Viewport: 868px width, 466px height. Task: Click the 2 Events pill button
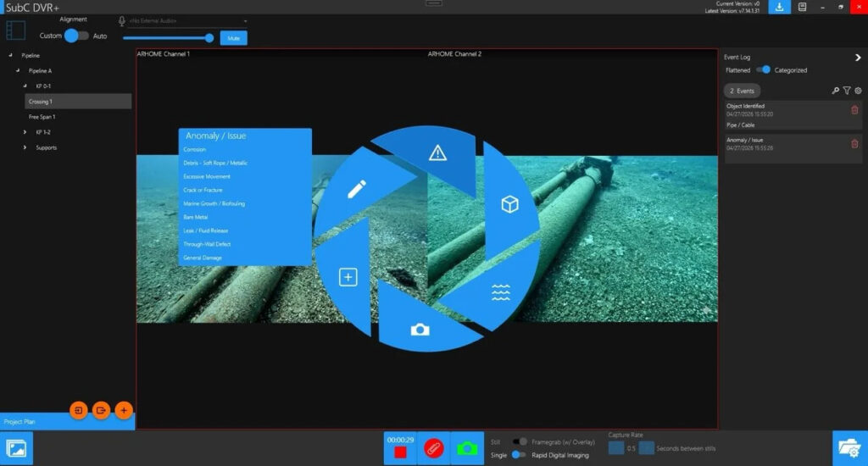(x=742, y=91)
